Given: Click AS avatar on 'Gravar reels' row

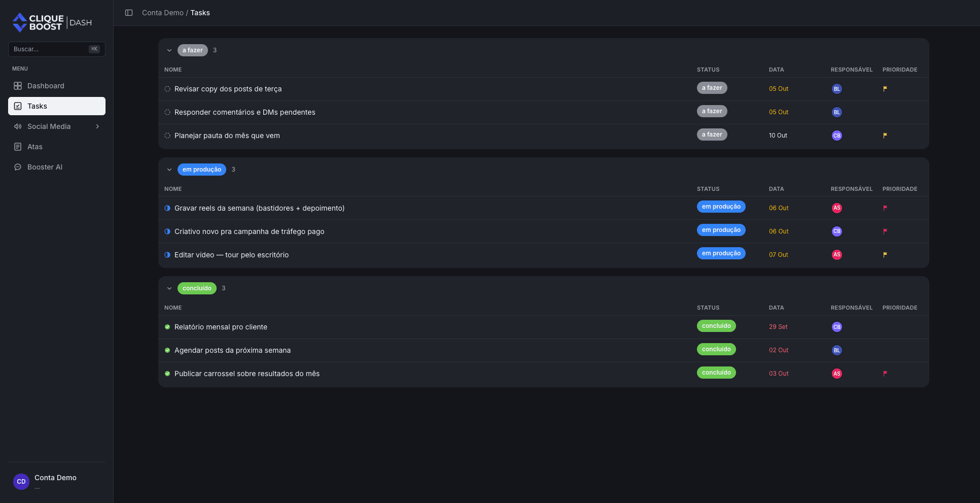Looking at the screenshot, I should (x=837, y=208).
